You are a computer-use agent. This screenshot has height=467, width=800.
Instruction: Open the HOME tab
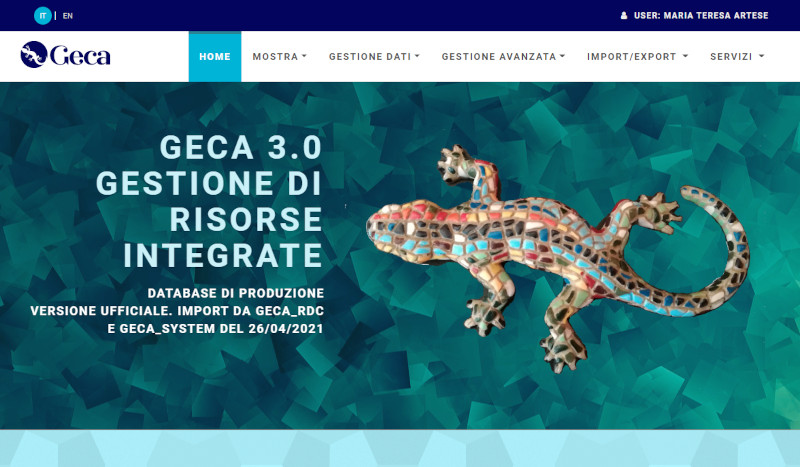[215, 57]
